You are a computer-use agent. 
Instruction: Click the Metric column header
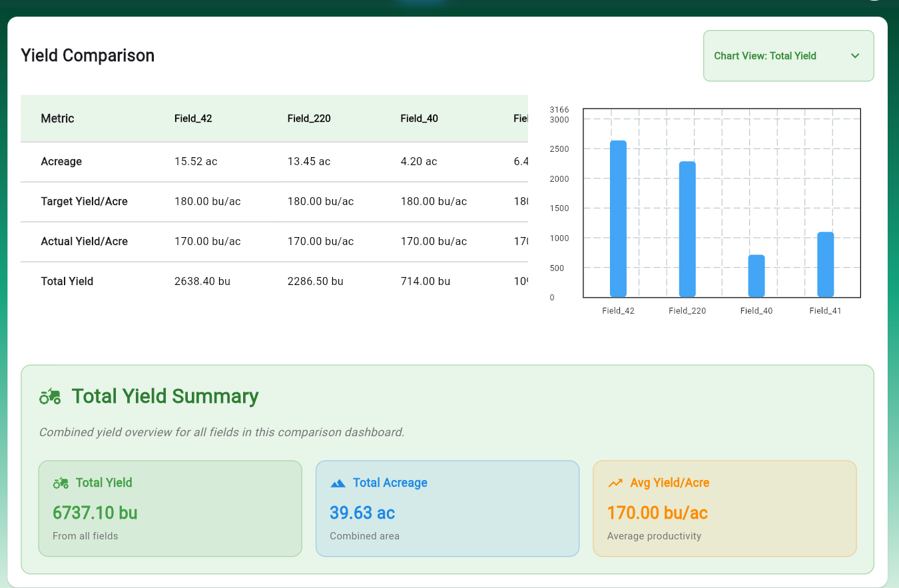[x=57, y=119]
